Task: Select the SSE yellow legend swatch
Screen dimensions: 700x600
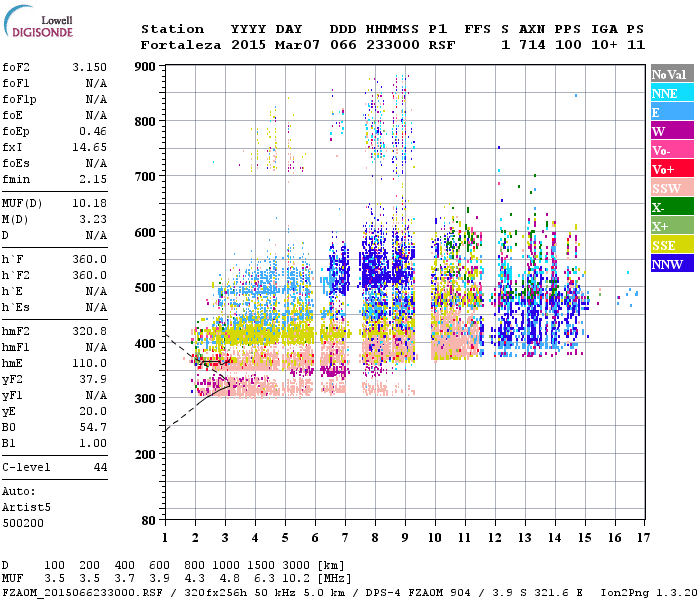Action: coord(669,245)
